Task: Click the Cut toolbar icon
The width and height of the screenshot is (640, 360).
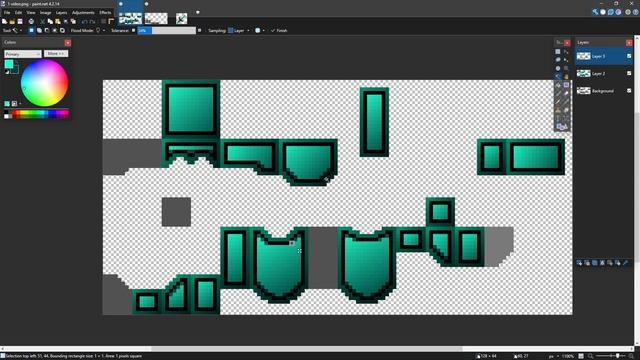Action: tap(42, 21)
